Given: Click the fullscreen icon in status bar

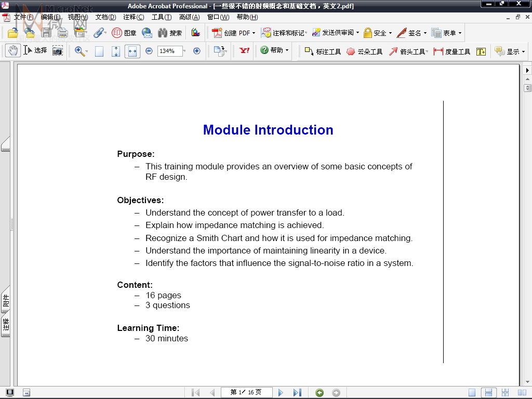Looking at the screenshot, I should point(10,393).
